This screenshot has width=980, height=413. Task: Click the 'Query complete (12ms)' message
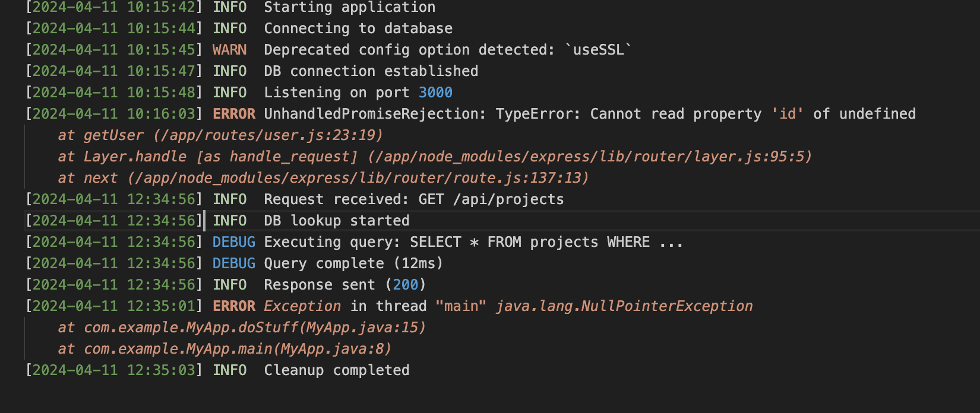353,263
